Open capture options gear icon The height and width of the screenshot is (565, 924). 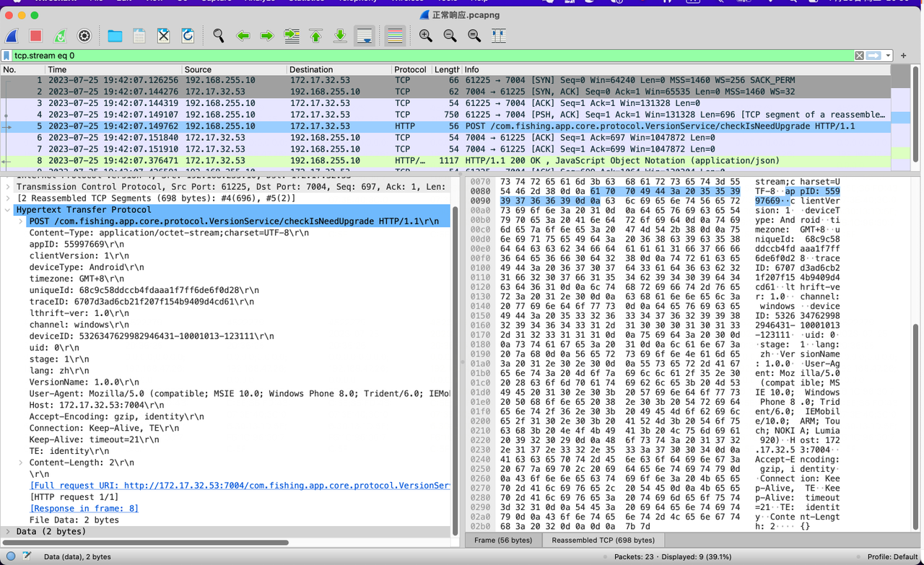(84, 35)
